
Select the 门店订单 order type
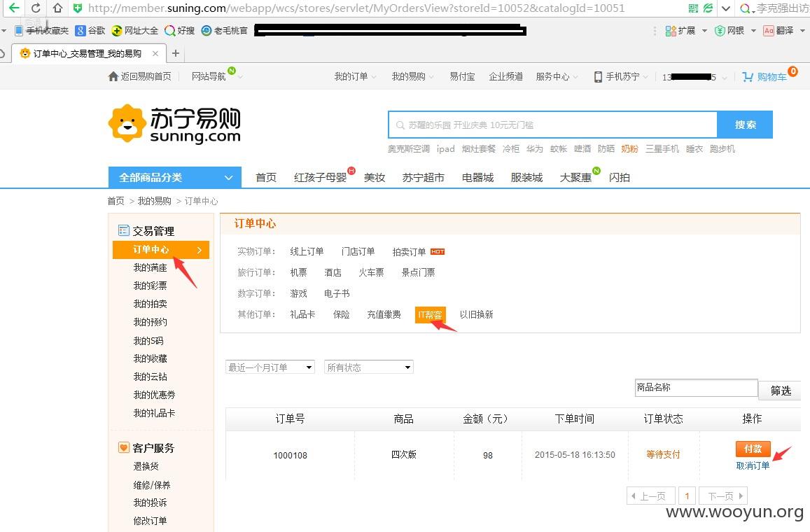click(358, 251)
